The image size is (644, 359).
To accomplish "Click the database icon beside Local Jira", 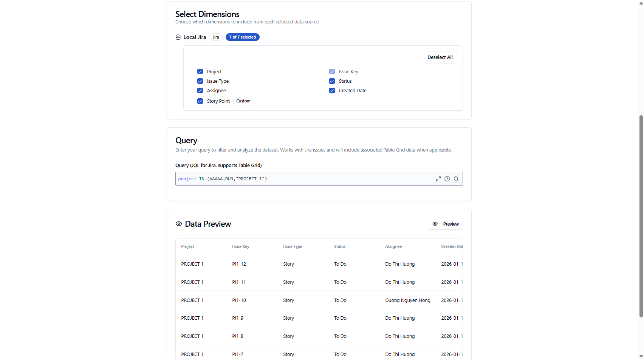I will pos(178,37).
